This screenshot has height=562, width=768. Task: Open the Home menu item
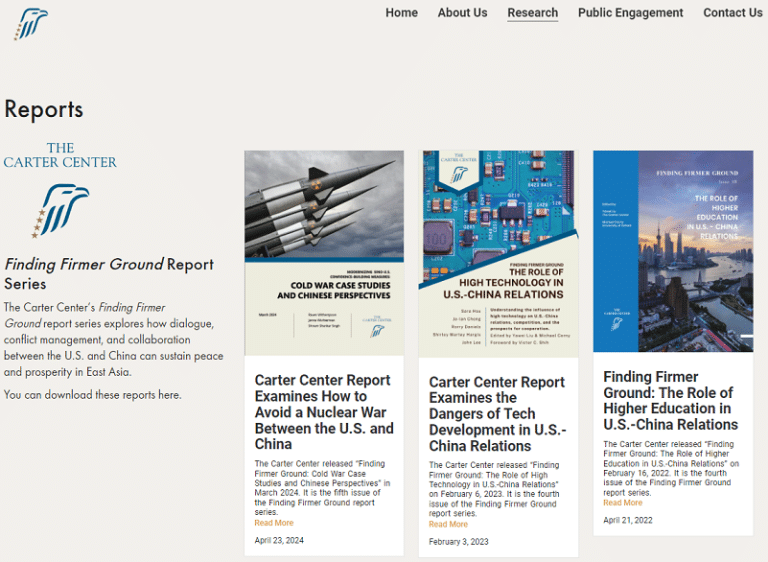pos(402,13)
